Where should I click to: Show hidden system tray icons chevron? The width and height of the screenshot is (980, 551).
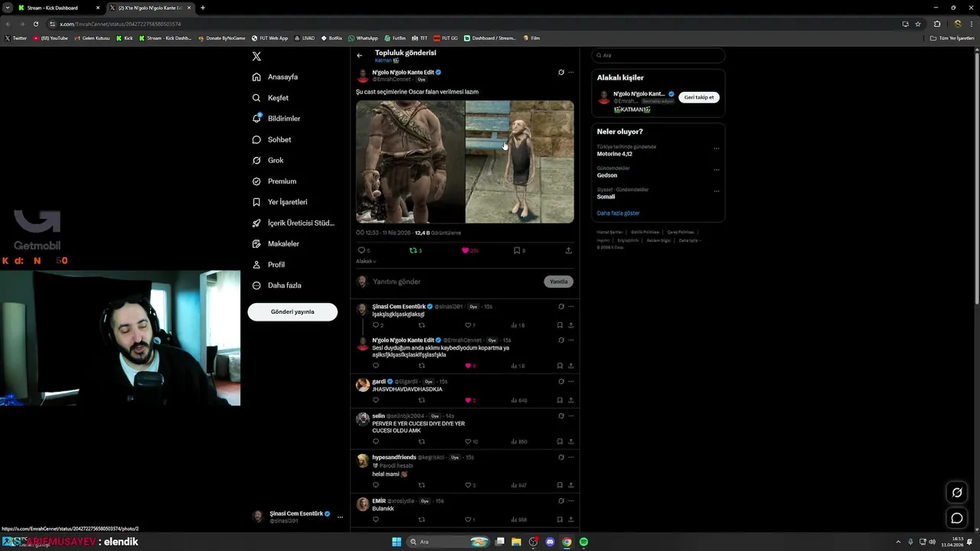click(x=899, y=542)
